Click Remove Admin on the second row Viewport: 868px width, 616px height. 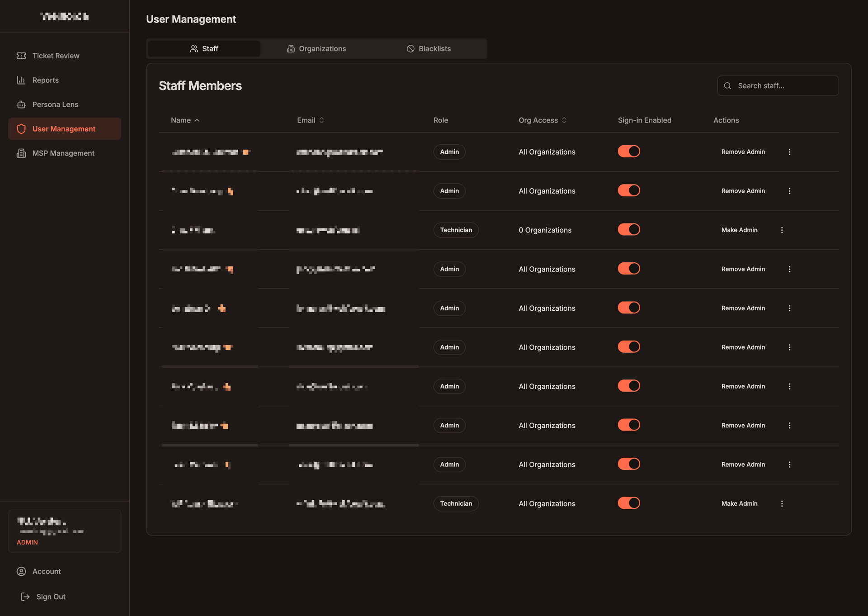click(743, 190)
